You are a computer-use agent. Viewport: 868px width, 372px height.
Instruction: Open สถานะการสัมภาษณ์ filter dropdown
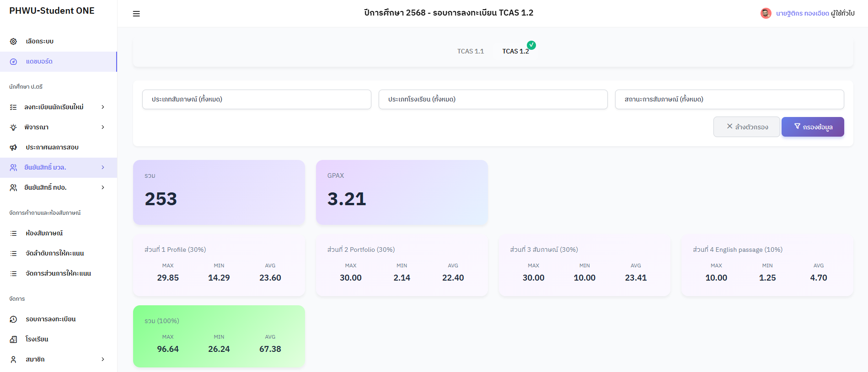click(x=729, y=100)
